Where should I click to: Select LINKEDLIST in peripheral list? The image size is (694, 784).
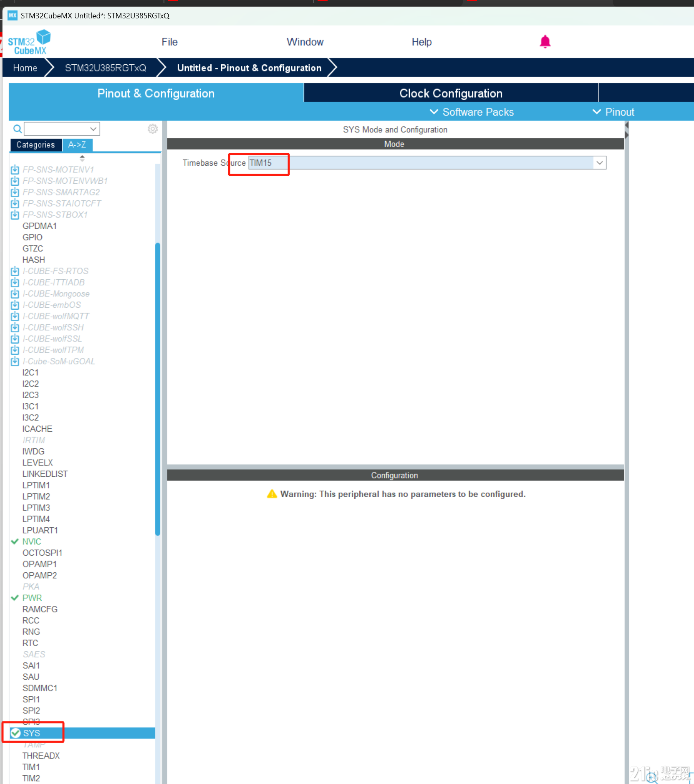(x=45, y=474)
